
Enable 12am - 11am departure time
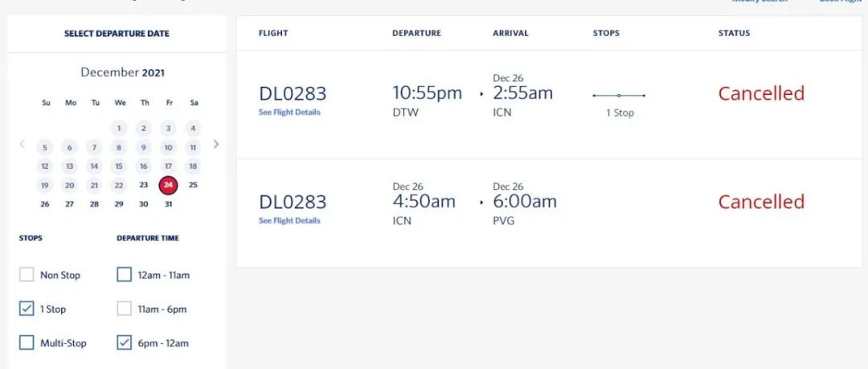coord(124,275)
